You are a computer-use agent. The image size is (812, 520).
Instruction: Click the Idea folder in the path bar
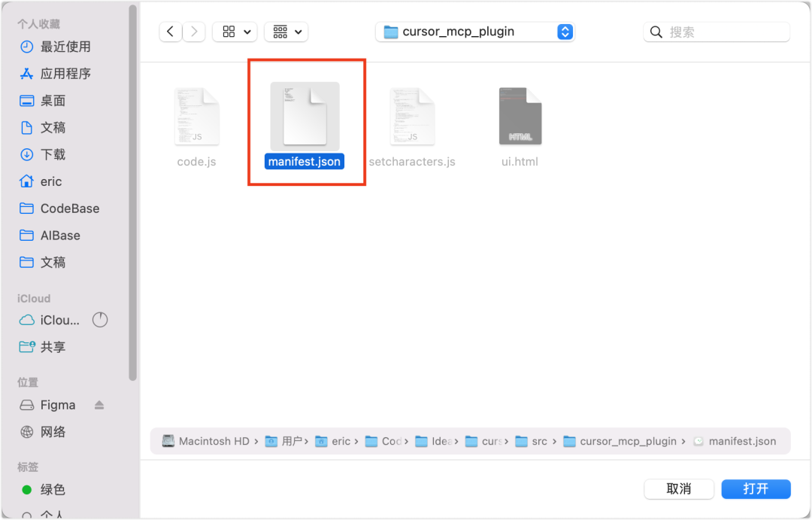pyautogui.click(x=434, y=441)
